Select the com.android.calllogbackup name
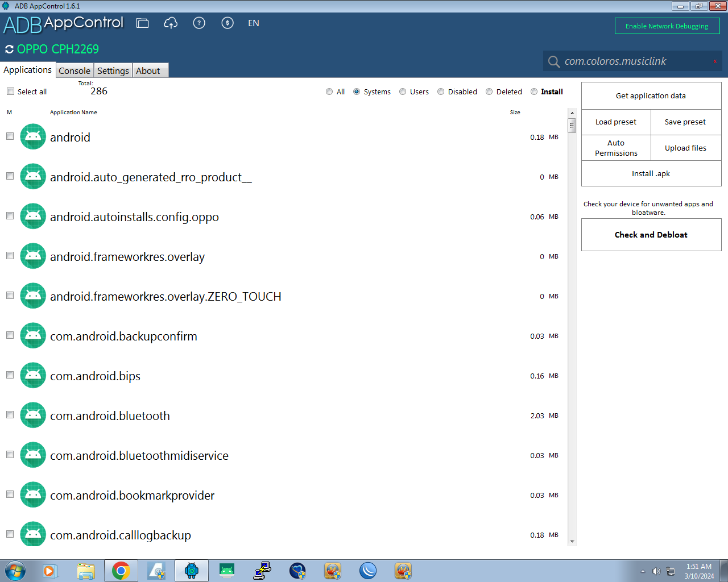Viewport: 728px width, 582px height. click(x=121, y=535)
